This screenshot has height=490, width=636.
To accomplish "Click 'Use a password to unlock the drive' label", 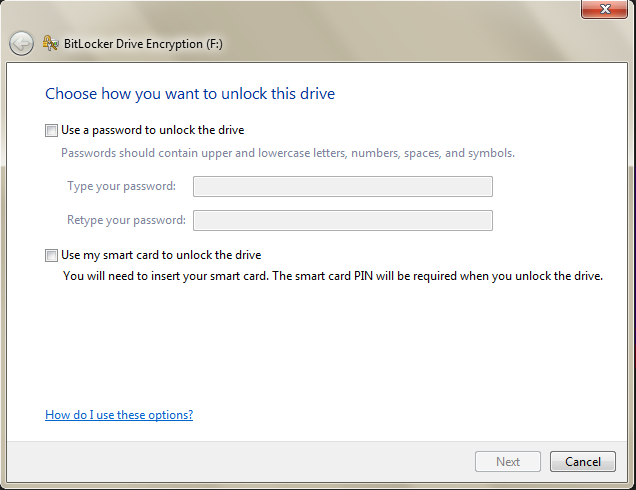I will [x=153, y=130].
